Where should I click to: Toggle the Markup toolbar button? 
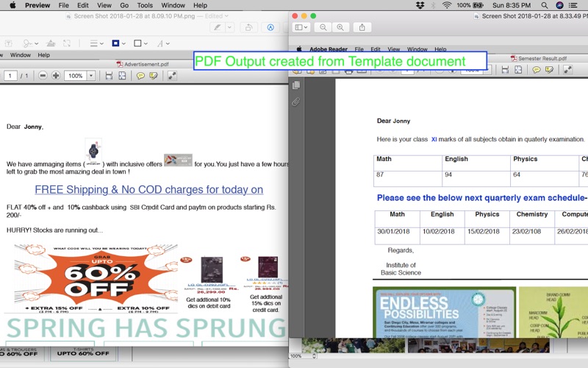pos(270,27)
